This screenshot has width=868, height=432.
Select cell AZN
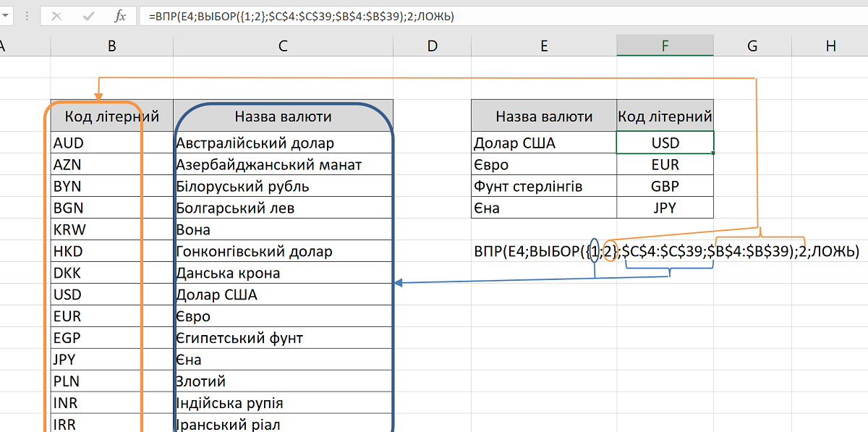pyautogui.click(x=112, y=164)
